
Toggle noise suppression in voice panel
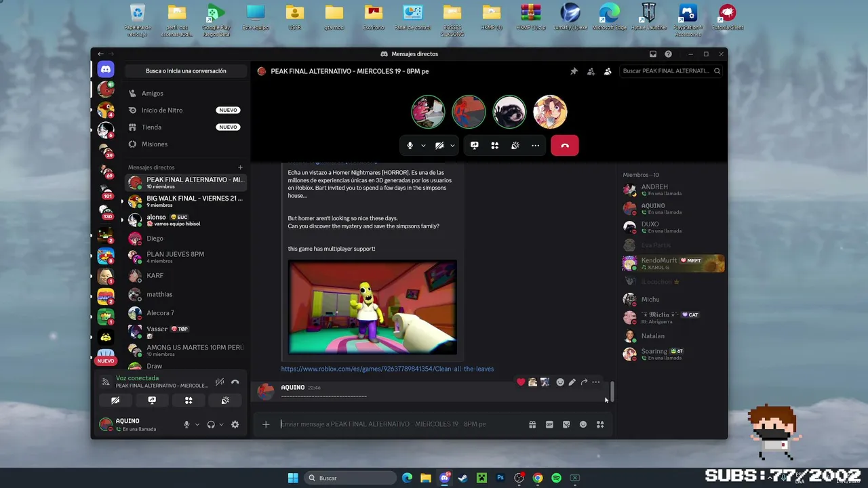click(220, 382)
